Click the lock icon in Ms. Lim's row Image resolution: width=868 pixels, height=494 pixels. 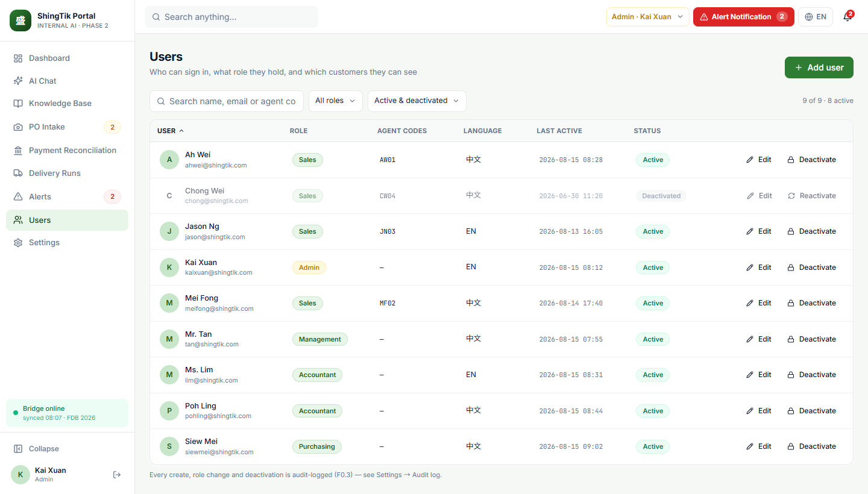tap(791, 375)
